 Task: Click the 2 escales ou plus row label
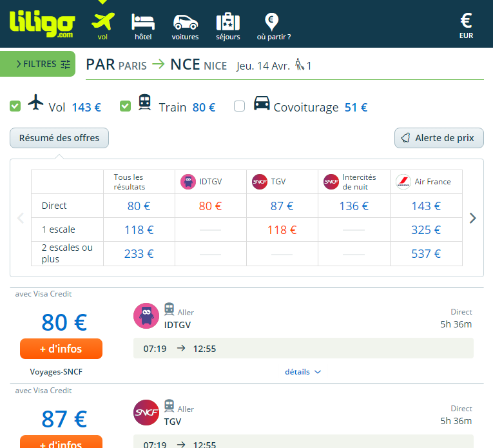tap(67, 253)
